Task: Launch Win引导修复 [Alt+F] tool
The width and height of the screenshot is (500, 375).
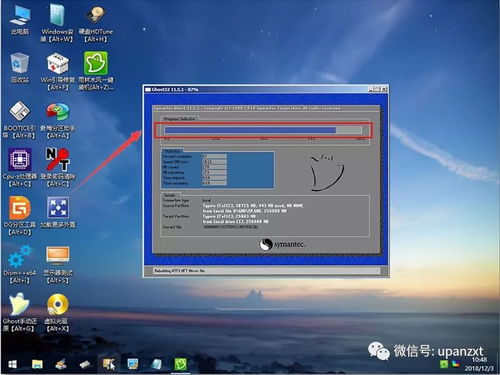Action: (x=57, y=71)
